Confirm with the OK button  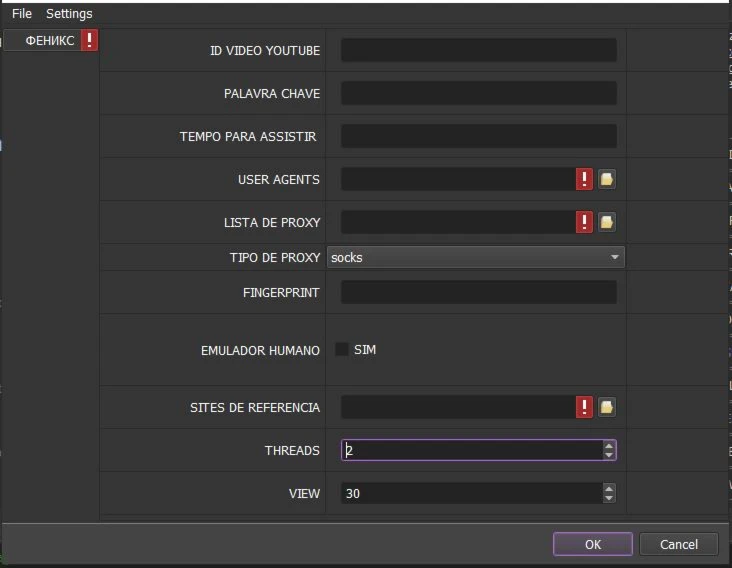pos(593,544)
